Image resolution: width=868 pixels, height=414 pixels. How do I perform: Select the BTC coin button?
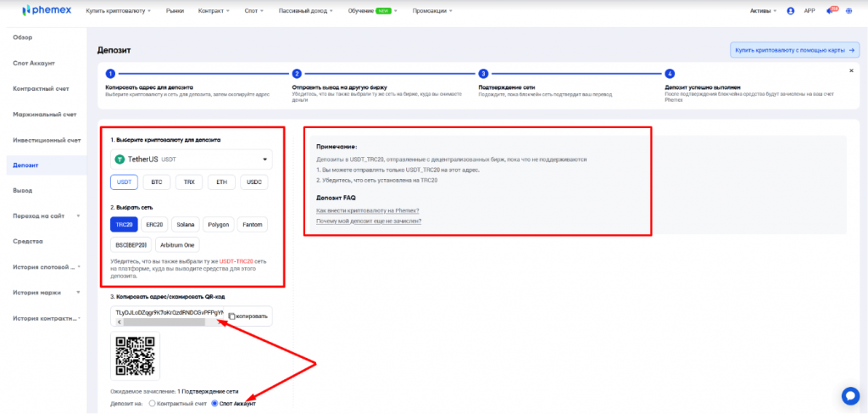click(157, 182)
